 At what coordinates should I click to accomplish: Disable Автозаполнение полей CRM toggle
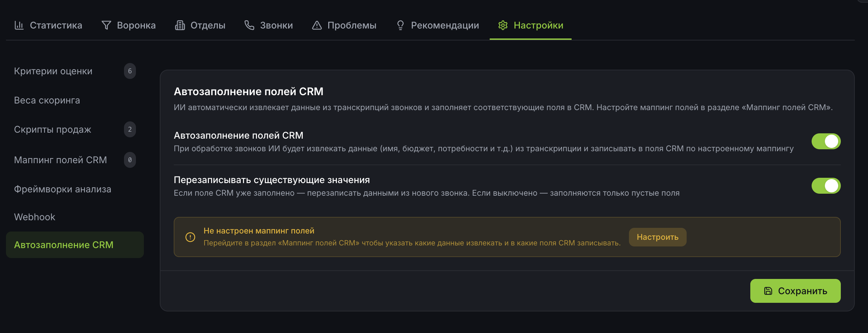(826, 141)
